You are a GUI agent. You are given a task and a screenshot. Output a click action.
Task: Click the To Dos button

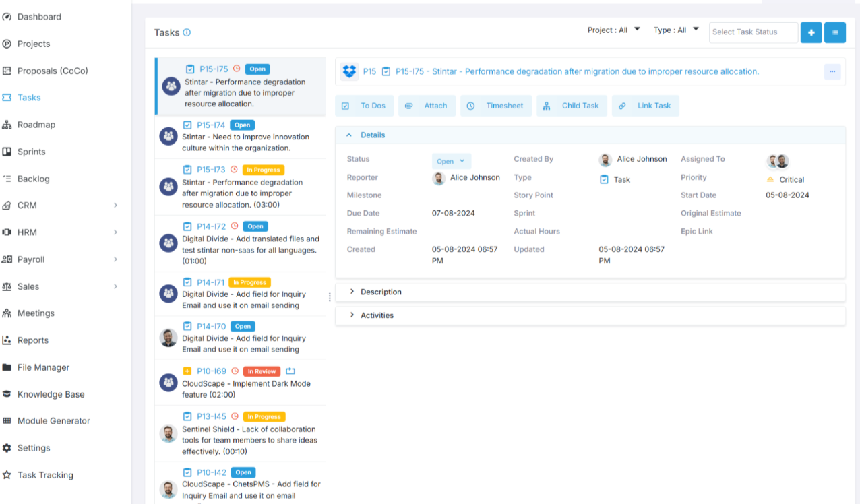point(365,106)
